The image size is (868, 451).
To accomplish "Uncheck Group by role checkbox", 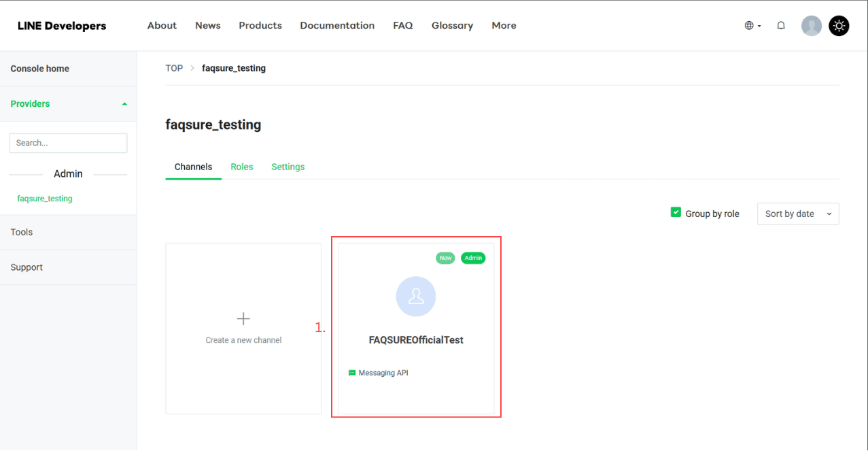I will (x=676, y=212).
